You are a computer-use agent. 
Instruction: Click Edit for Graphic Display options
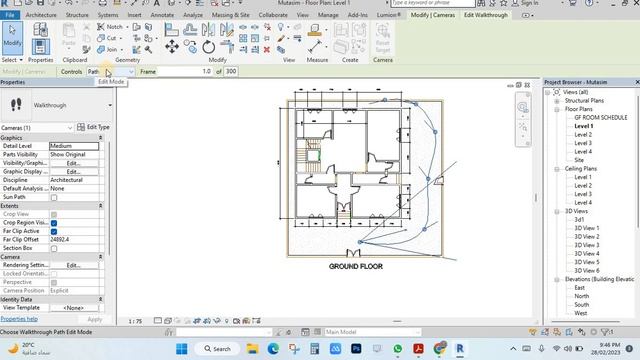point(74,172)
